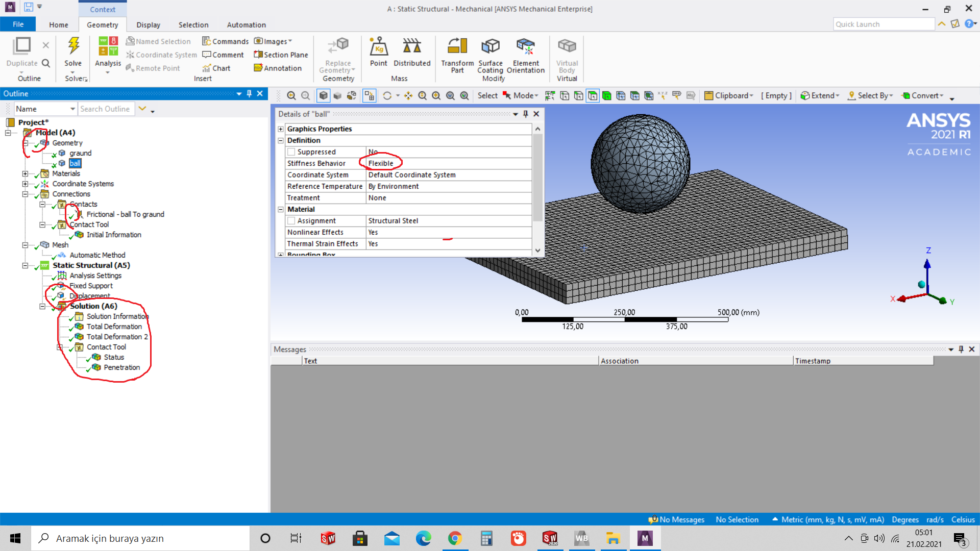Insert a Section Plane
Image resolution: width=980 pixels, height=551 pixels.
pyautogui.click(x=281, y=55)
